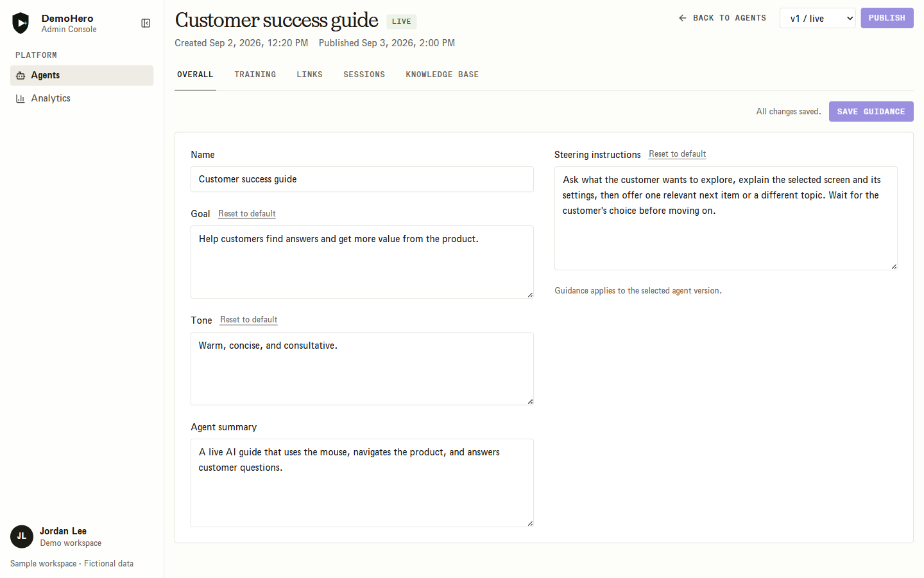Click into the Agent summary text area
Image resolution: width=924 pixels, height=578 pixels.
point(362,483)
